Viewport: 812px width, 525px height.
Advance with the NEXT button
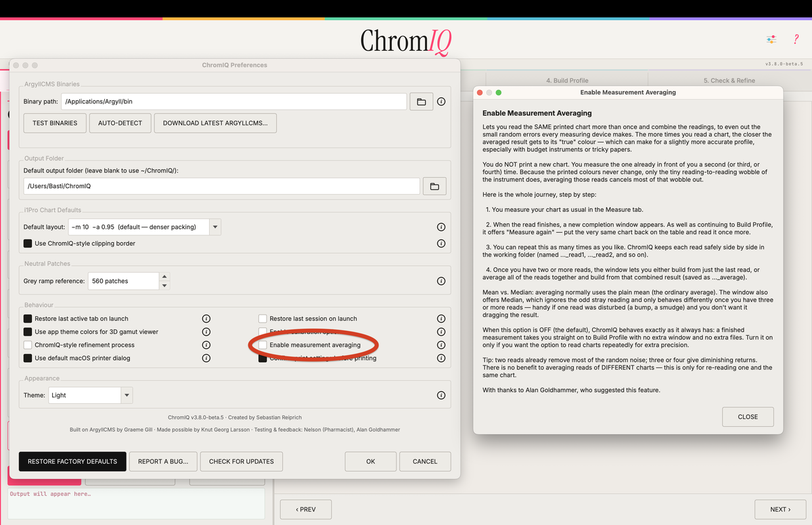[x=780, y=509]
